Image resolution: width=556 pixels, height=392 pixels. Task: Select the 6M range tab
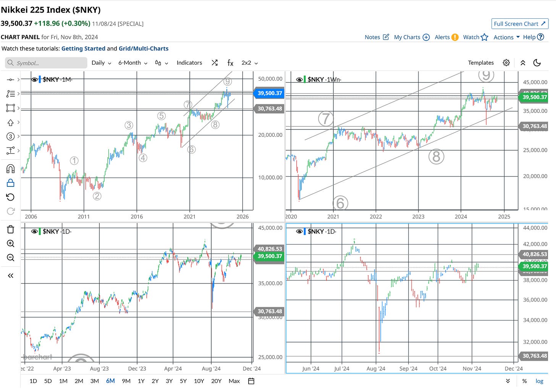110,381
